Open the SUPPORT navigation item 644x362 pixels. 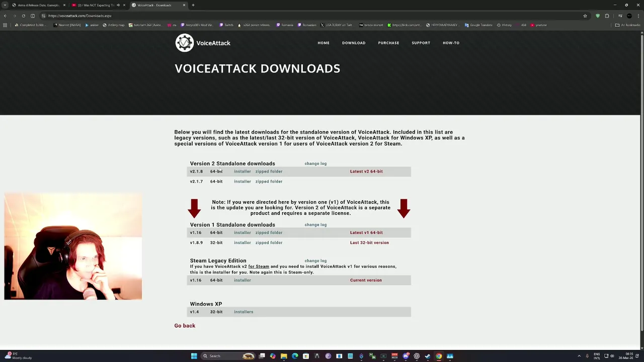421,43
